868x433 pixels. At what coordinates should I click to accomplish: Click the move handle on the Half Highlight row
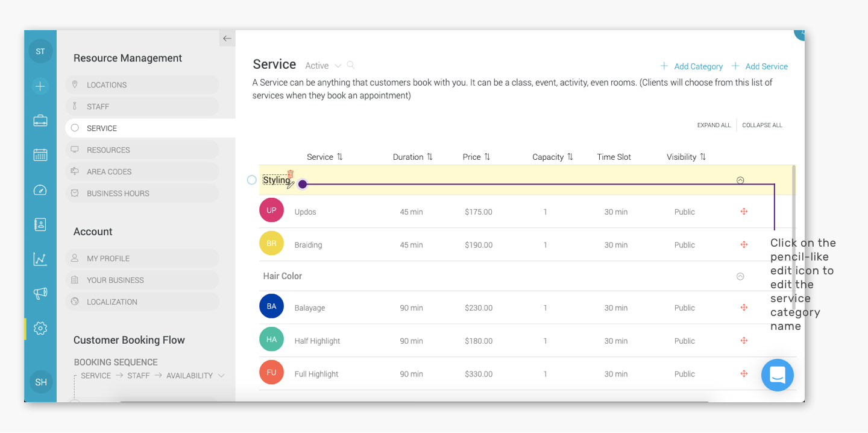pyautogui.click(x=744, y=341)
